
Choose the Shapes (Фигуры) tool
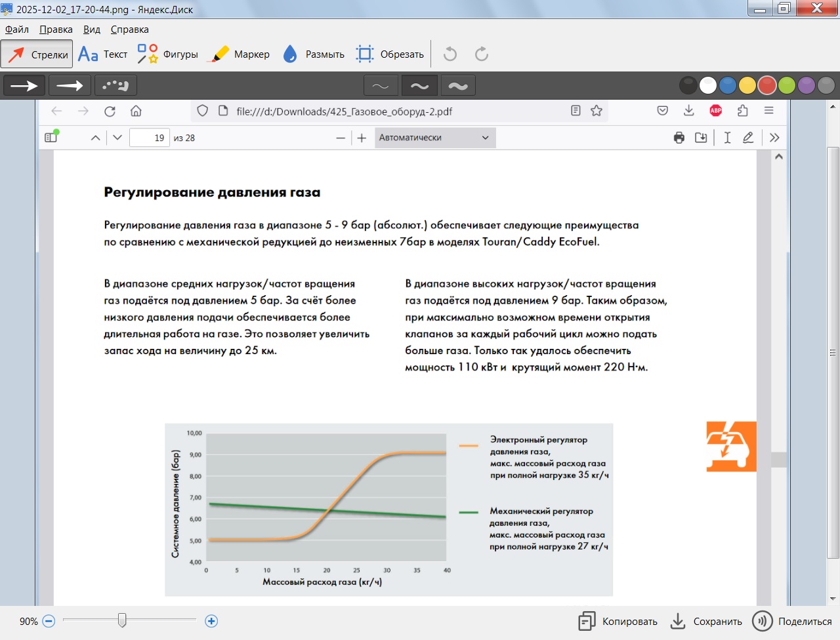[x=168, y=54]
